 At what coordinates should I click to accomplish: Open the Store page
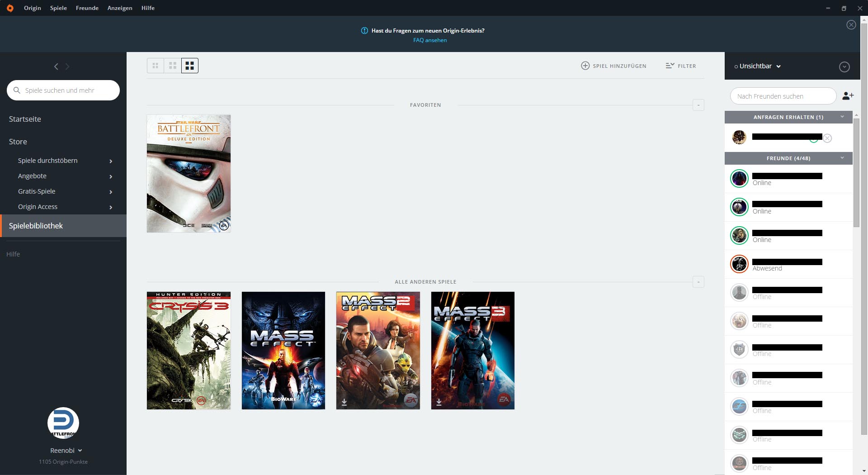point(18,142)
